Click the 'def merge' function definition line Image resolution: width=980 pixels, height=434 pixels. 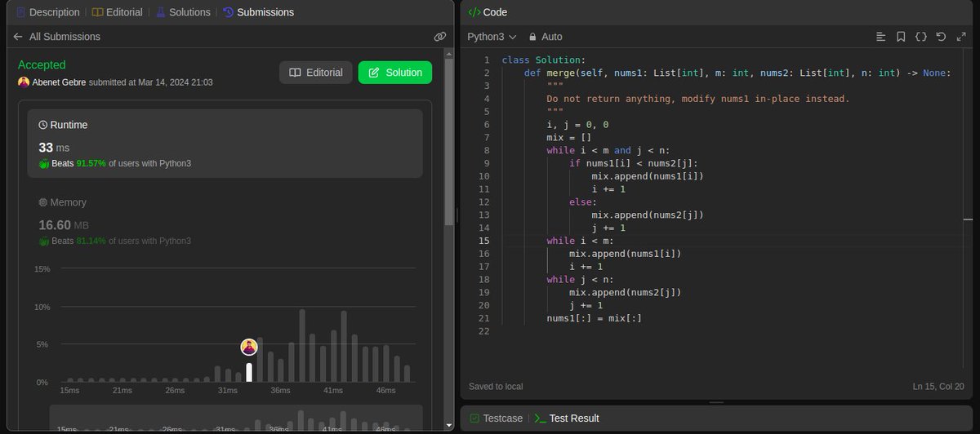pos(737,73)
